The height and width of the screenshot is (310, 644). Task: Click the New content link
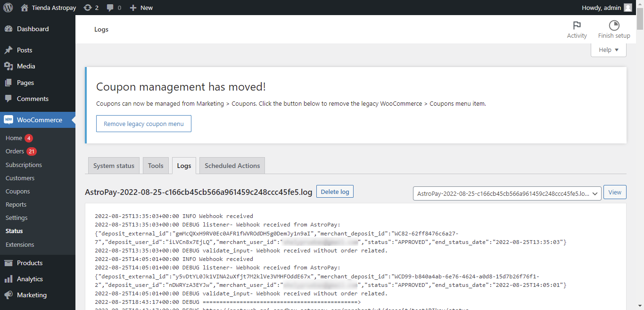coord(147,8)
